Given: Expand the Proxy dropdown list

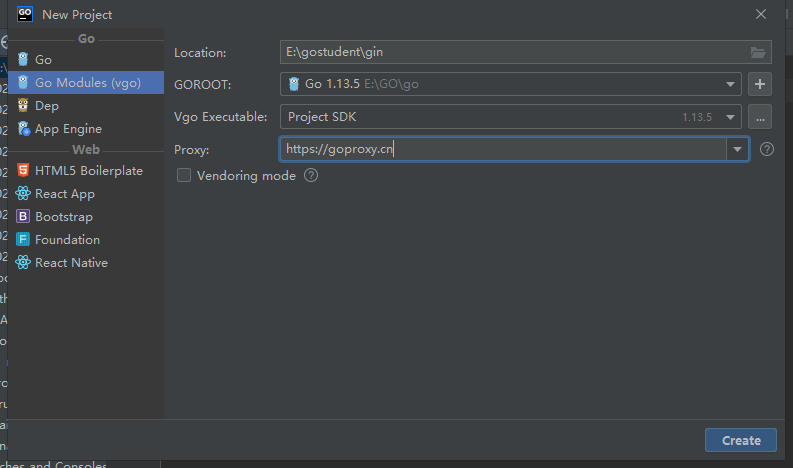Looking at the screenshot, I should (x=737, y=150).
